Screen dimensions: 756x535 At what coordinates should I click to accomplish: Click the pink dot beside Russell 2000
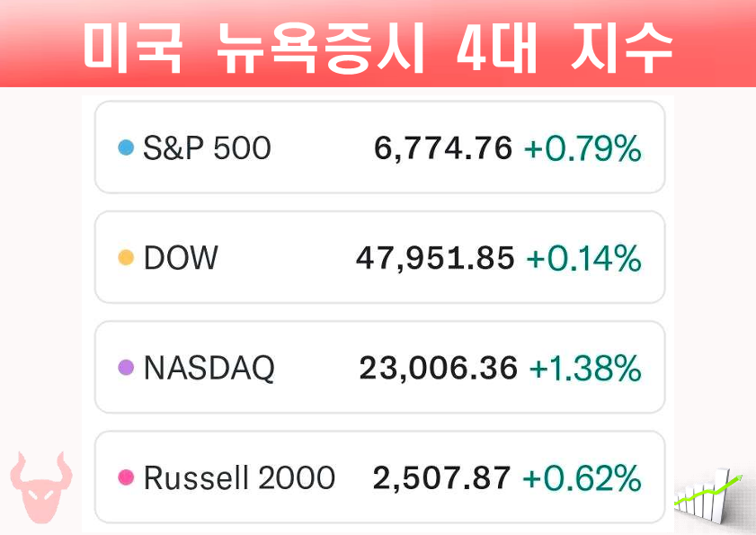pyautogui.click(x=126, y=477)
